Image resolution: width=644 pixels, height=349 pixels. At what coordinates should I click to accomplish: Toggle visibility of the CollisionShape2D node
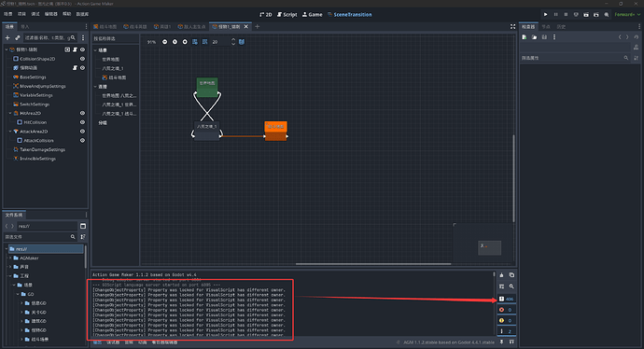tap(82, 59)
